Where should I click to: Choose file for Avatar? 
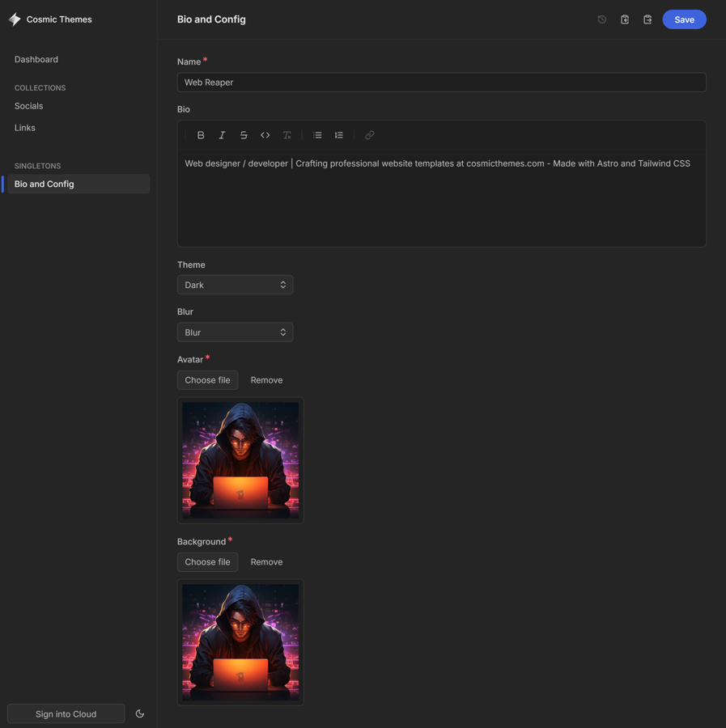208,380
